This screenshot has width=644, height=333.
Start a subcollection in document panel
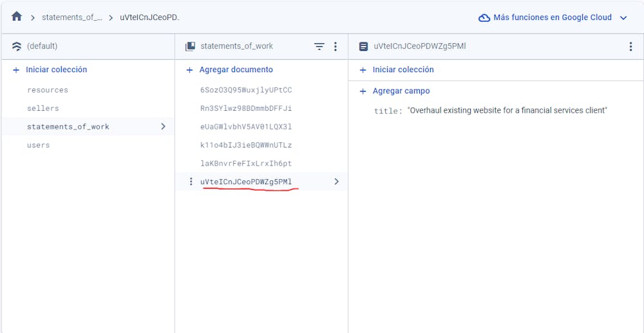click(403, 70)
